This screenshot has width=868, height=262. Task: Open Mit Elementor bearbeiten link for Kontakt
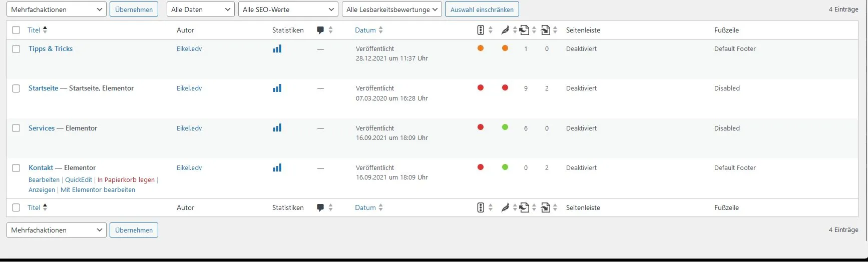tap(98, 189)
